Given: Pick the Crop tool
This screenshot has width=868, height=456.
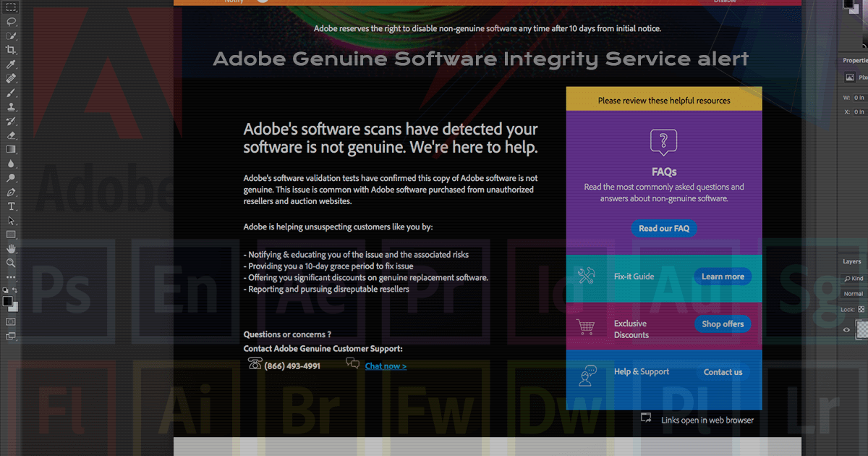Looking at the screenshot, I should [11, 50].
